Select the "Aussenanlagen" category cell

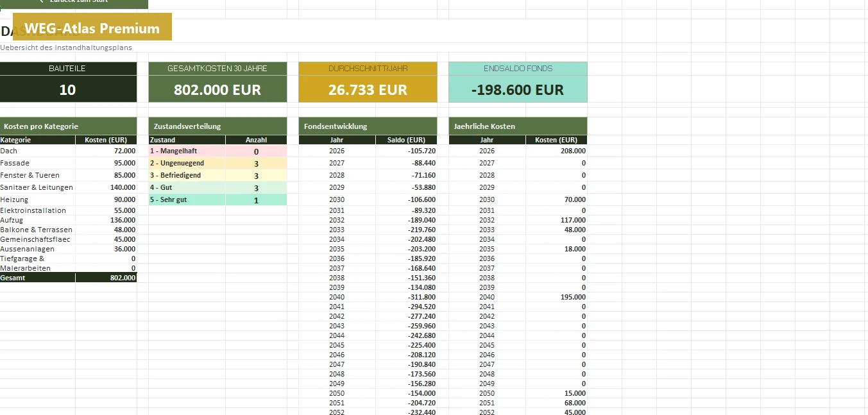tap(37, 249)
